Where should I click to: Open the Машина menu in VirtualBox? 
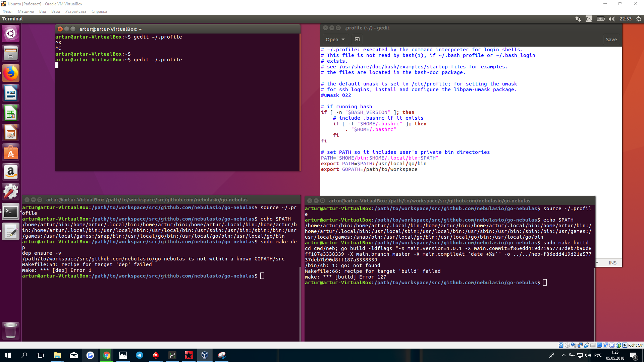pyautogui.click(x=25, y=11)
